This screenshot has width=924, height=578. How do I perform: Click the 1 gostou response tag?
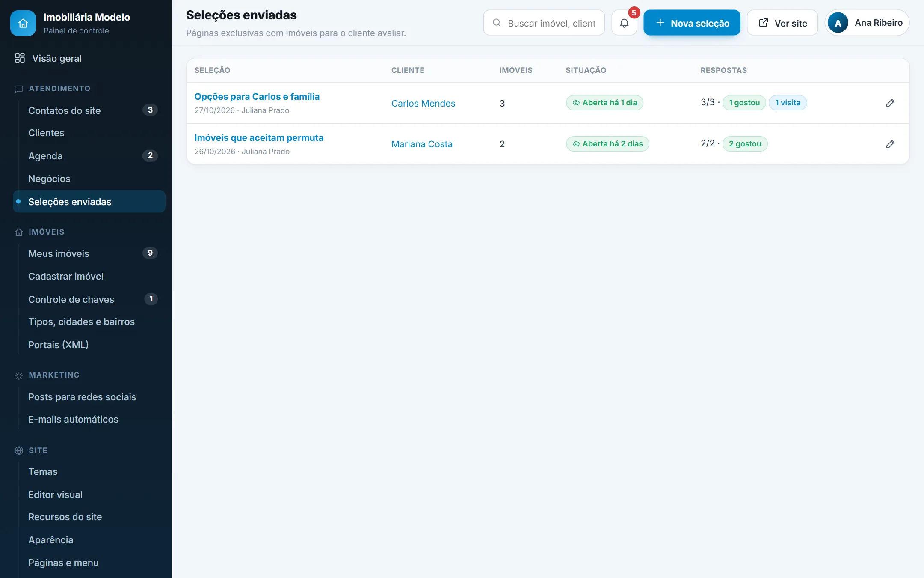744,103
